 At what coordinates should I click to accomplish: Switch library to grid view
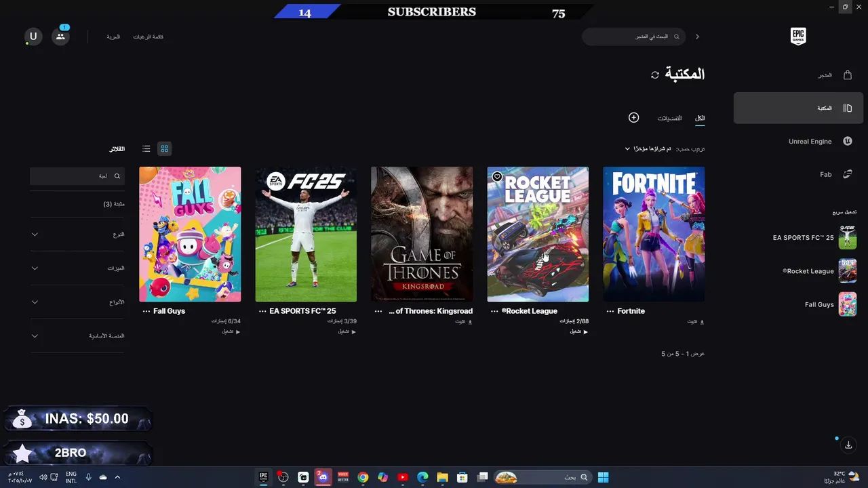pos(164,148)
